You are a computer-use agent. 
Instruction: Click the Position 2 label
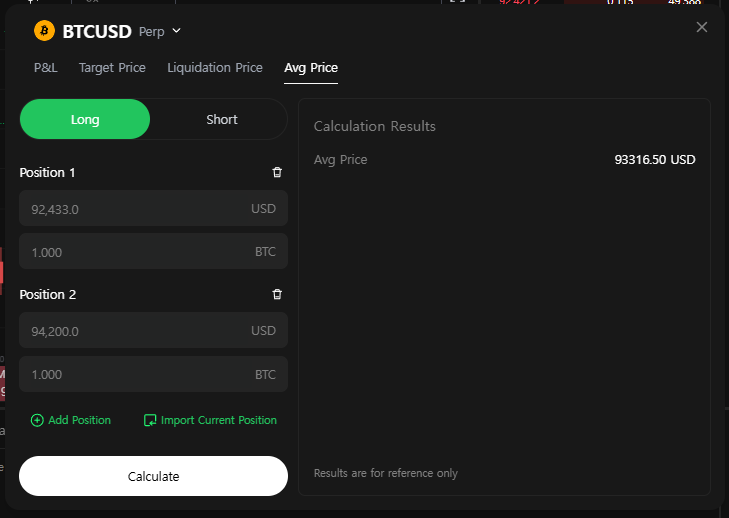[x=47, y=294]
